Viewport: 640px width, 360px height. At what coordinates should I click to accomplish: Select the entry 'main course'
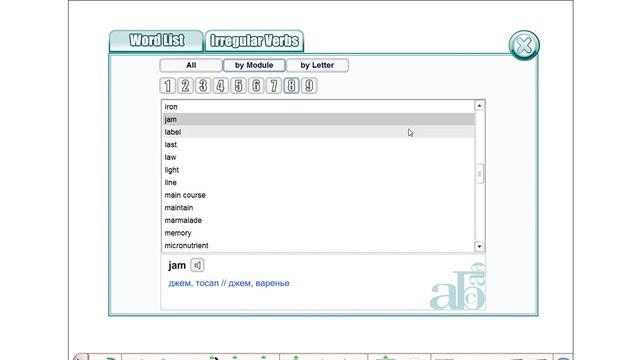318,196
